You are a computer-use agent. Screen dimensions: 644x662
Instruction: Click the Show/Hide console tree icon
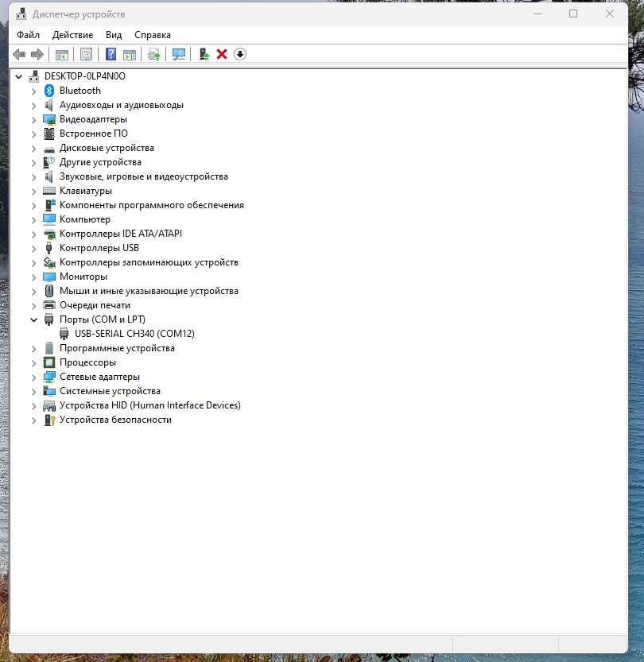(x=61, y=54)
